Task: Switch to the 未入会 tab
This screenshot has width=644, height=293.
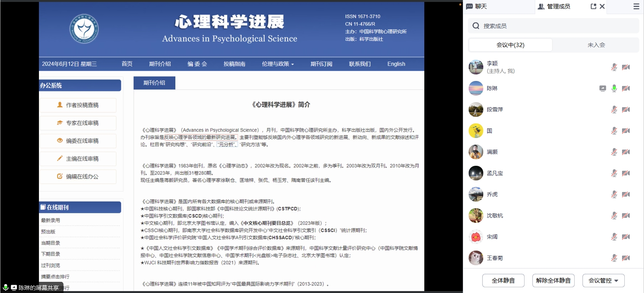Action: tap(596, 45)
